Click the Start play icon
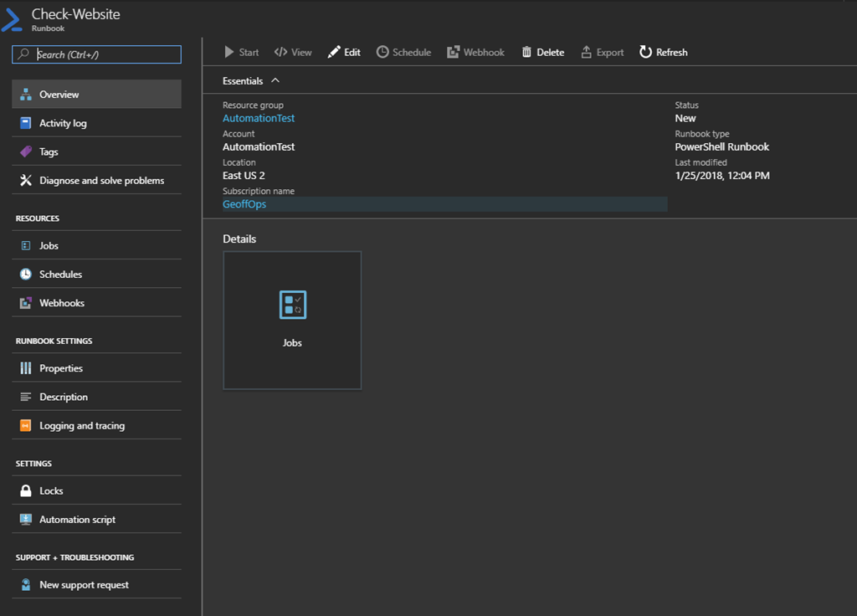 [x=229, y=52]
